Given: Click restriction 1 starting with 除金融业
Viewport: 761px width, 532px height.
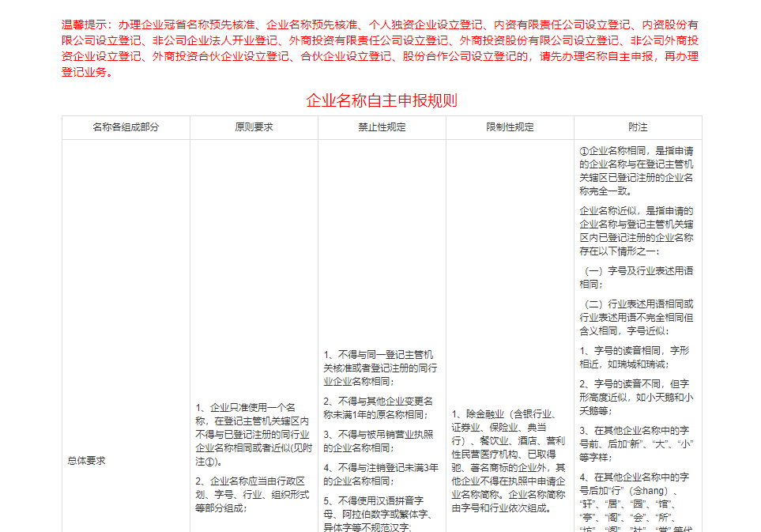Looking at the screenshot, I should pos(509,460).
